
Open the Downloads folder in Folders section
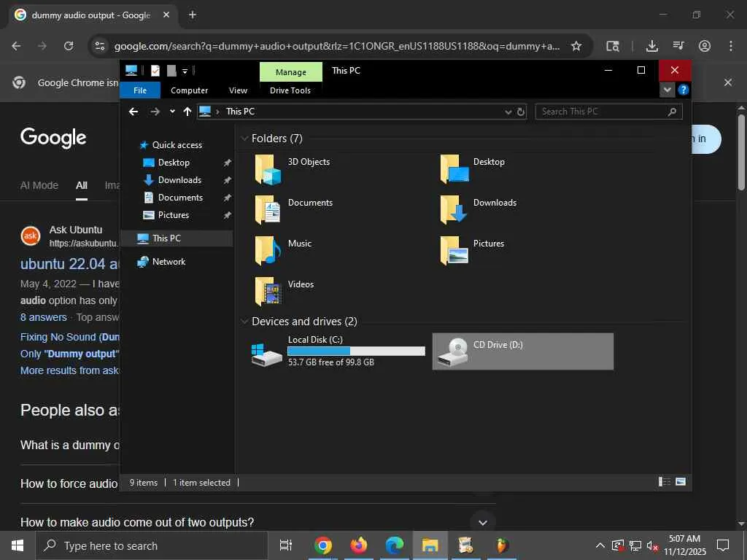478,210
